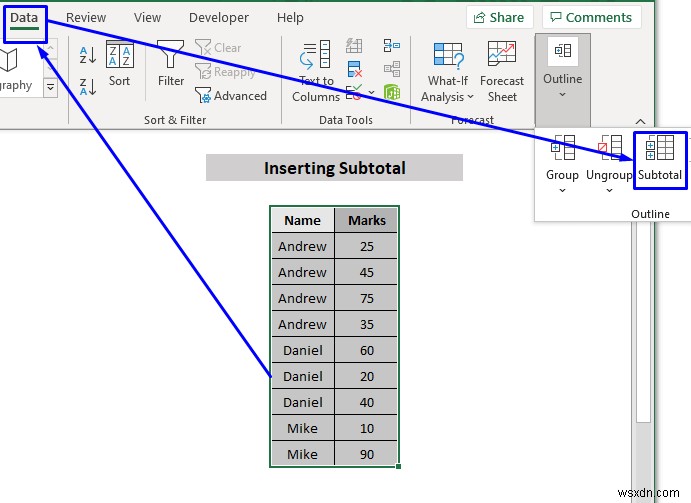Select the cell with marks 75
Viewport: 691px width, 503px height.
(x=366, y=298)
